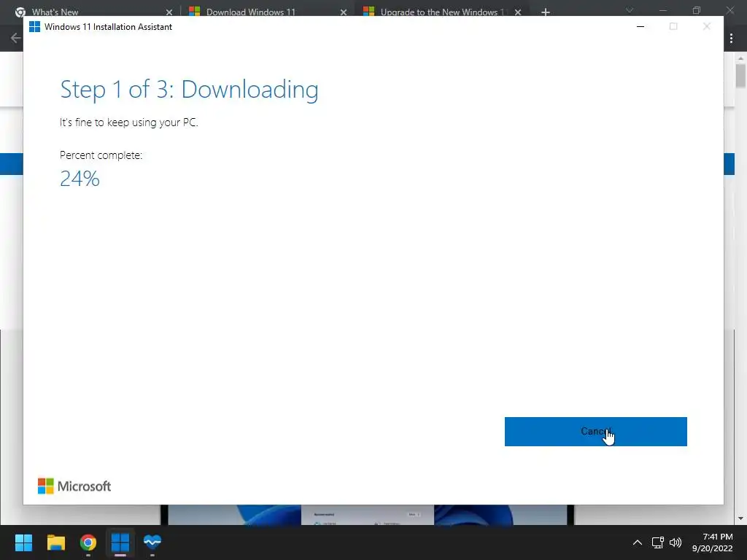Open a new Chrome tab
The image size is (747, 560).
[x=546, y=12]
